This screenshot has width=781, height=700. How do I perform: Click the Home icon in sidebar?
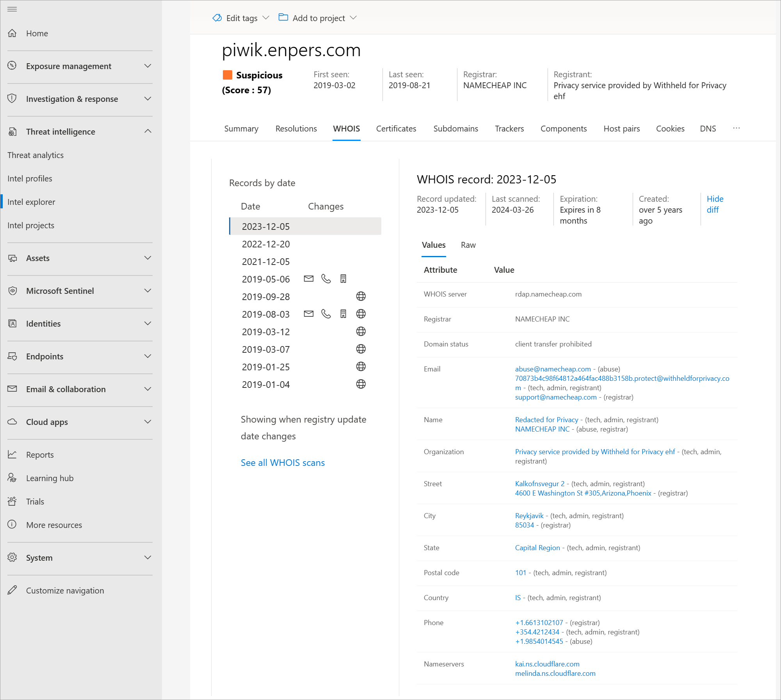point(12,33)
